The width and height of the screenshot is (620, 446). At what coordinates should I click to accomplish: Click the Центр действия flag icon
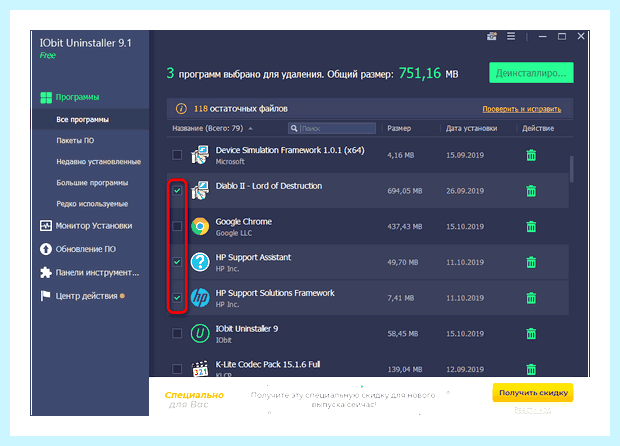(45, 296)
